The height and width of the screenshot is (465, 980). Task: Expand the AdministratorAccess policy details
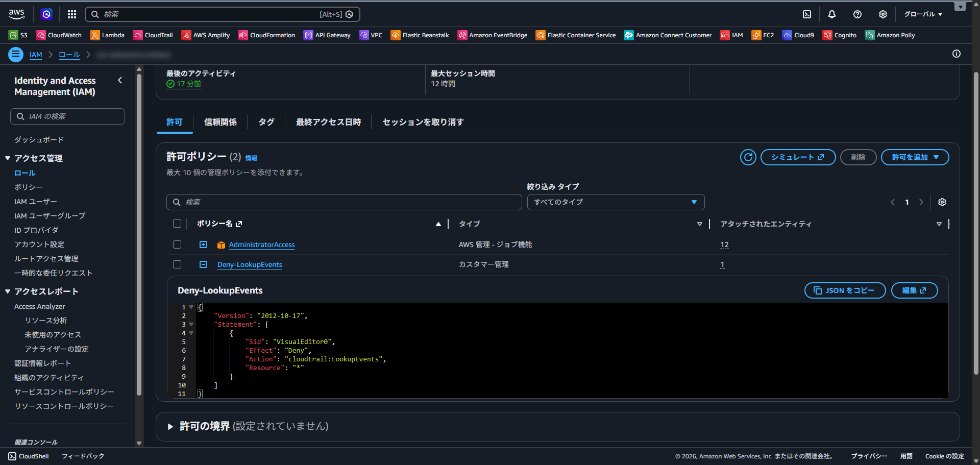point(203,244)
